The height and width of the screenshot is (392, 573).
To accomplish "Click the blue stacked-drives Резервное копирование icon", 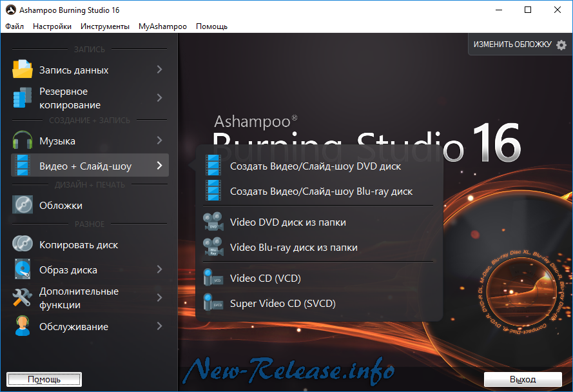I will pos(23,97).
